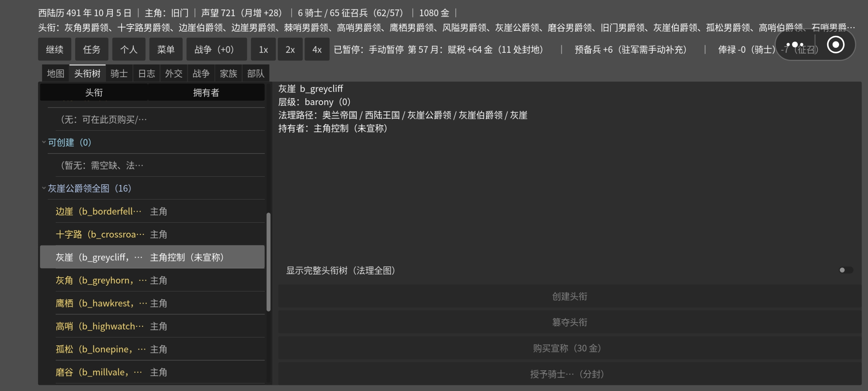Image resolution: width=868 pixels, height=391 pixels.
Task: Click the （无：可在此页购买/… row
Action: (x=152, y=119)
